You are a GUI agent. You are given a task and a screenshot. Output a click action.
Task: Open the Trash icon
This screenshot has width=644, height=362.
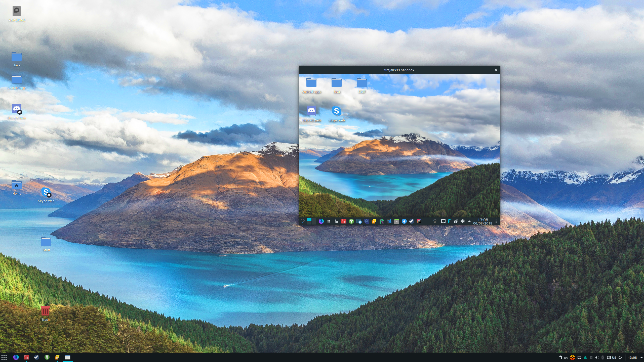click(x=46, y=313)
